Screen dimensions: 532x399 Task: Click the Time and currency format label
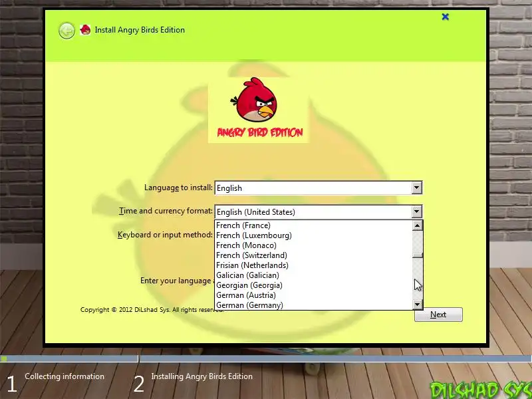(166, 211)
